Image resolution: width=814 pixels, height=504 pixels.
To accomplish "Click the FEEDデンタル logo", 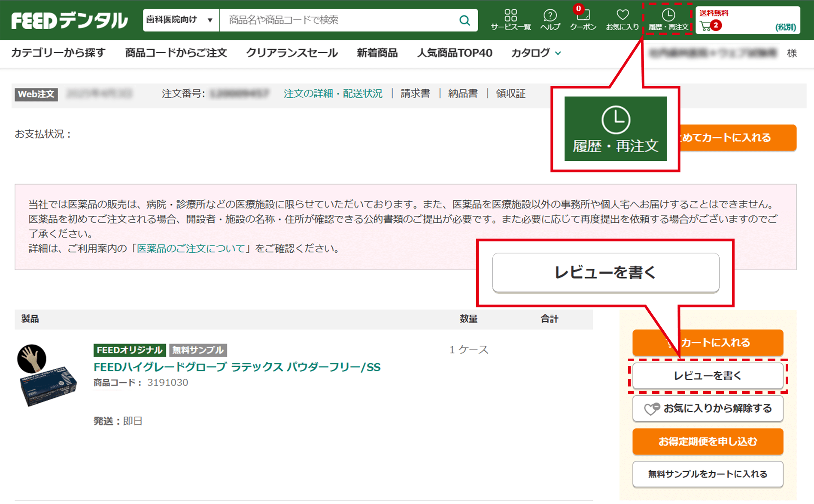I will [x=69, y=19].
